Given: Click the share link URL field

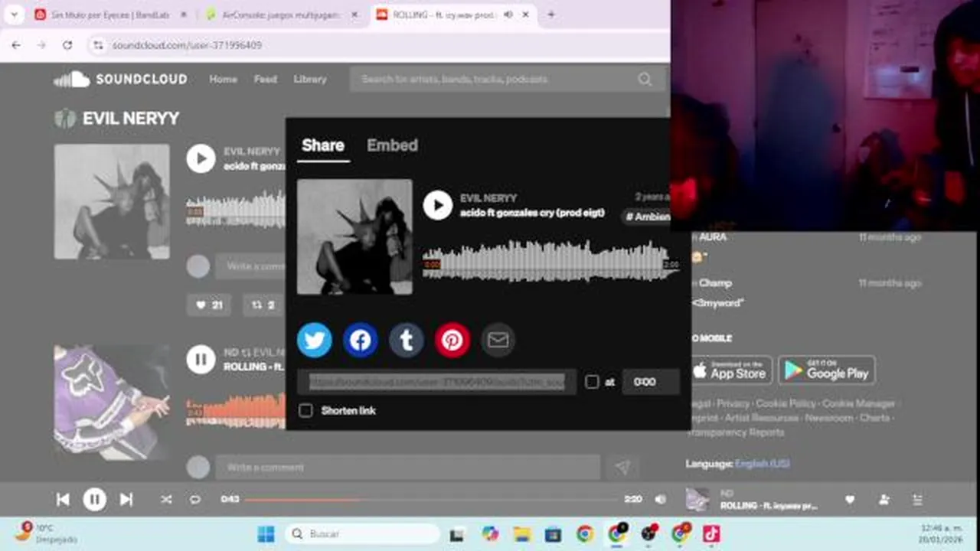Looking at the screenshot, I should (436, 381).
